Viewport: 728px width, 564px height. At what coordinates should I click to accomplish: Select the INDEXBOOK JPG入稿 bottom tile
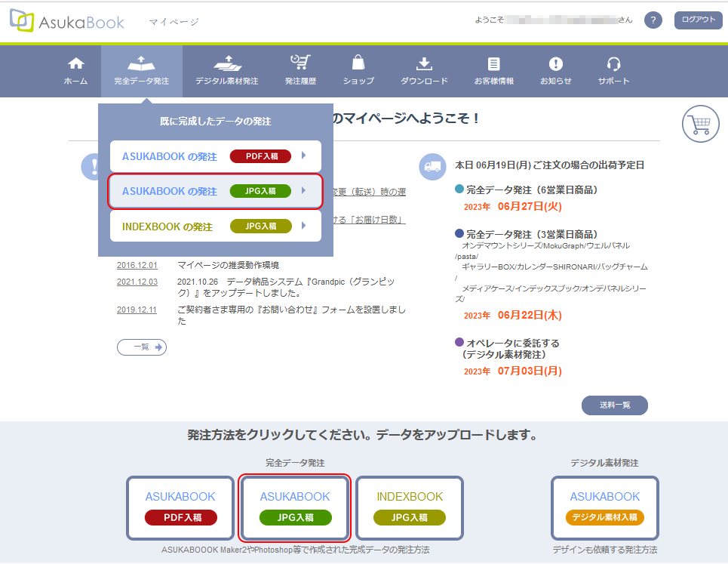410,507
